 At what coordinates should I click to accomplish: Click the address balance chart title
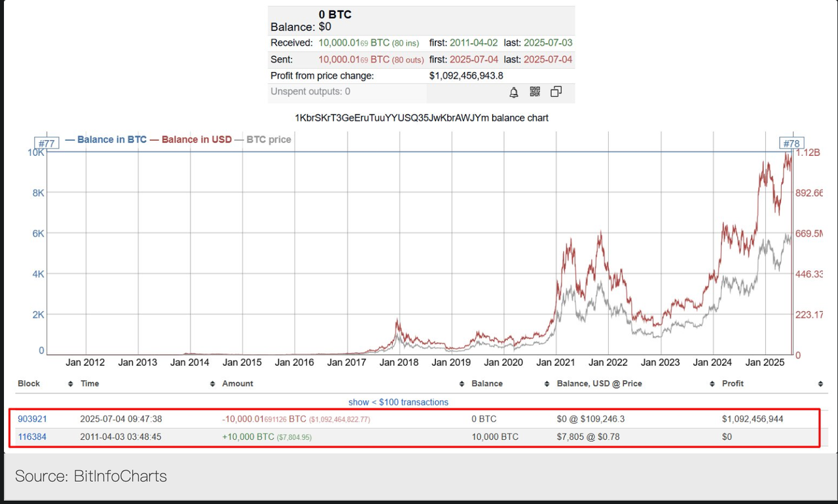coord(422,118)
